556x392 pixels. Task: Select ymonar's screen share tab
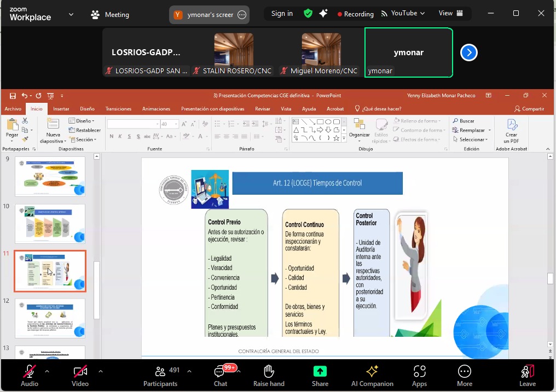coord(210,15)
